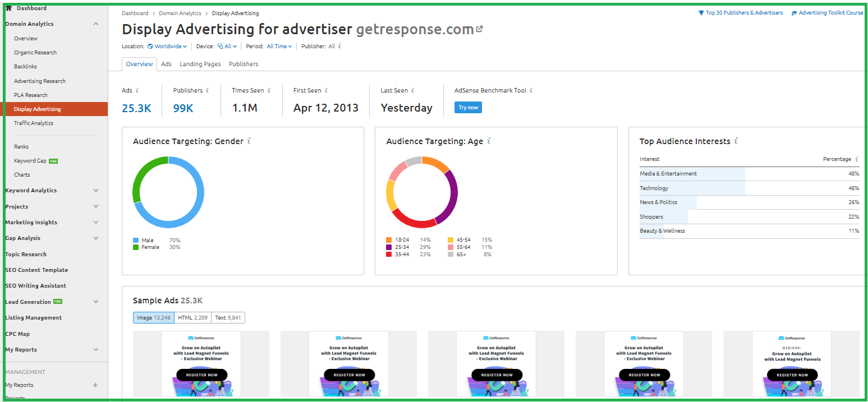This screenshot has height=402, width=868.
Task: Click the graduation cap Advertising Toolkit icon
Action: click(x=794, y=13)
